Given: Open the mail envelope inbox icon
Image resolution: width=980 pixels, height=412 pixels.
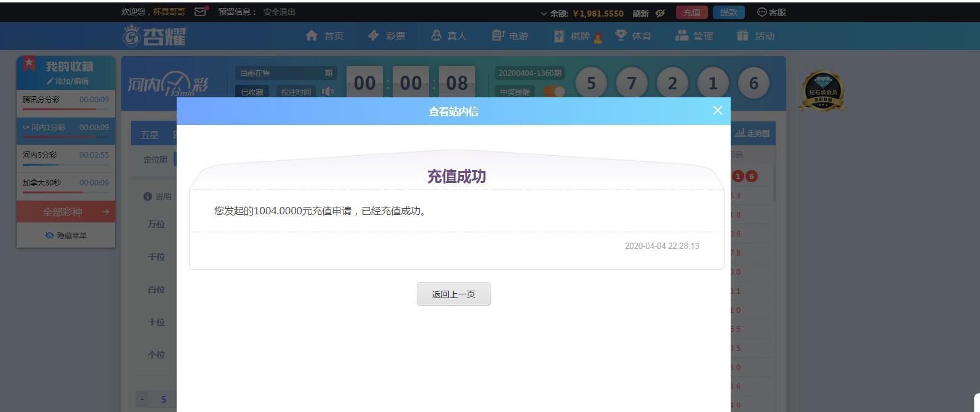Looking at the screenshot, I should click(x=200, y=12).
